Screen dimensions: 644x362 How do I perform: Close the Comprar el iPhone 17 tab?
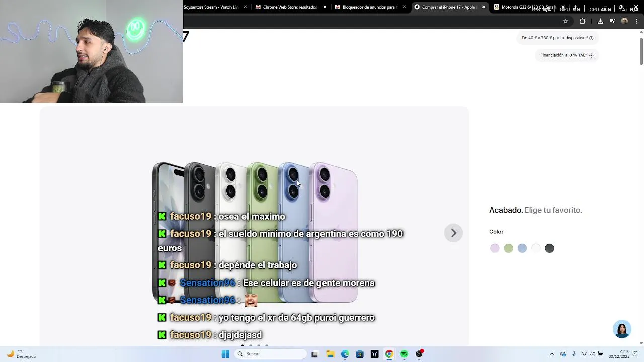(484, 7)
